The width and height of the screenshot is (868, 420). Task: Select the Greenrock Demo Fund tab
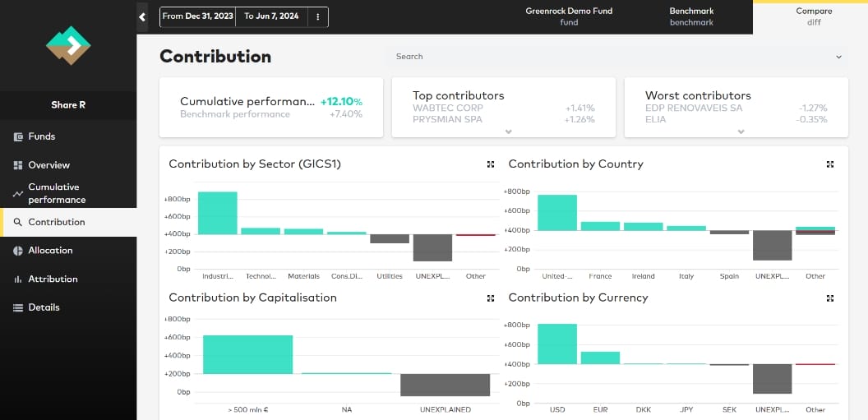click(x=569, y=16)
